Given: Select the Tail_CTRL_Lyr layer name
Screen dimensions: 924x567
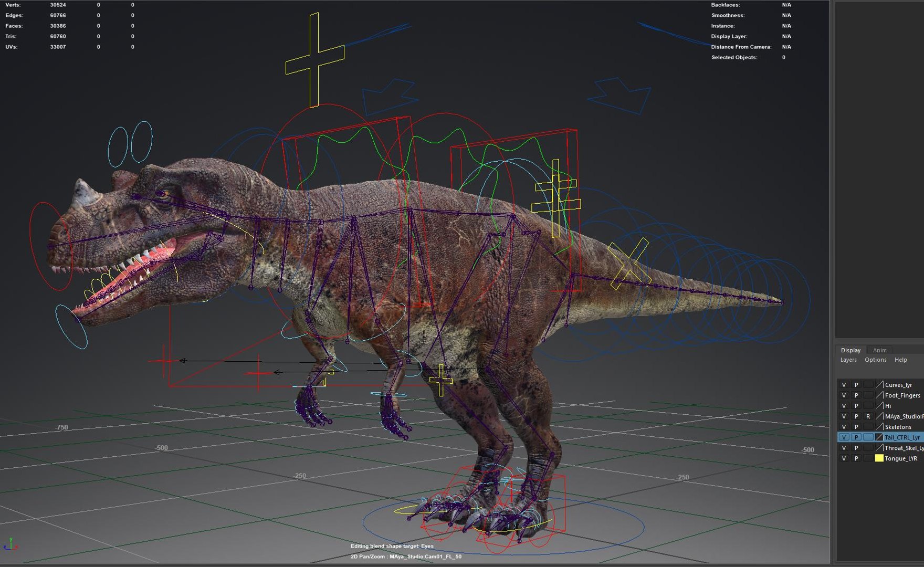Looking at the screenshot, I should click(x=902, y=437).
